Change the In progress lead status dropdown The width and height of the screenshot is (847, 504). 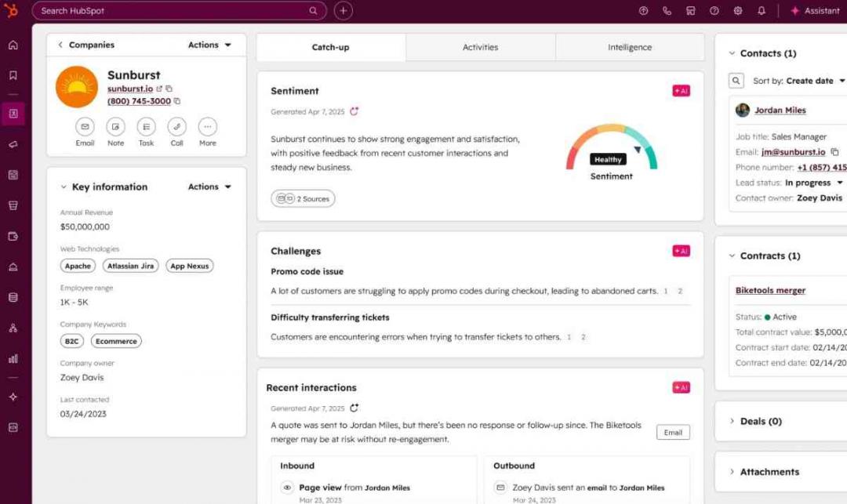[x=814, y=183]
